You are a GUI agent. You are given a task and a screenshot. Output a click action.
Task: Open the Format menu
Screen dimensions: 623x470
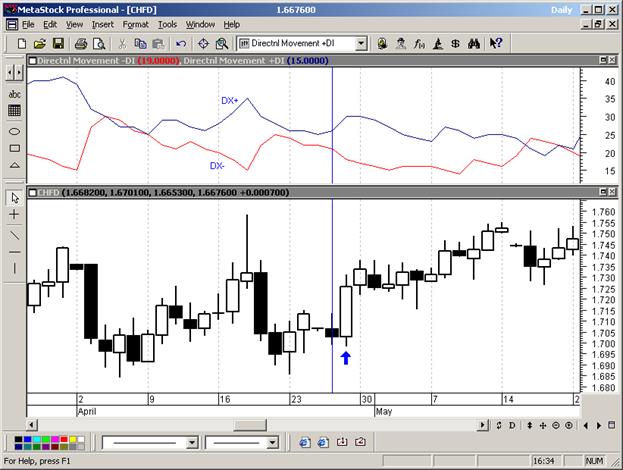(135, 25)
